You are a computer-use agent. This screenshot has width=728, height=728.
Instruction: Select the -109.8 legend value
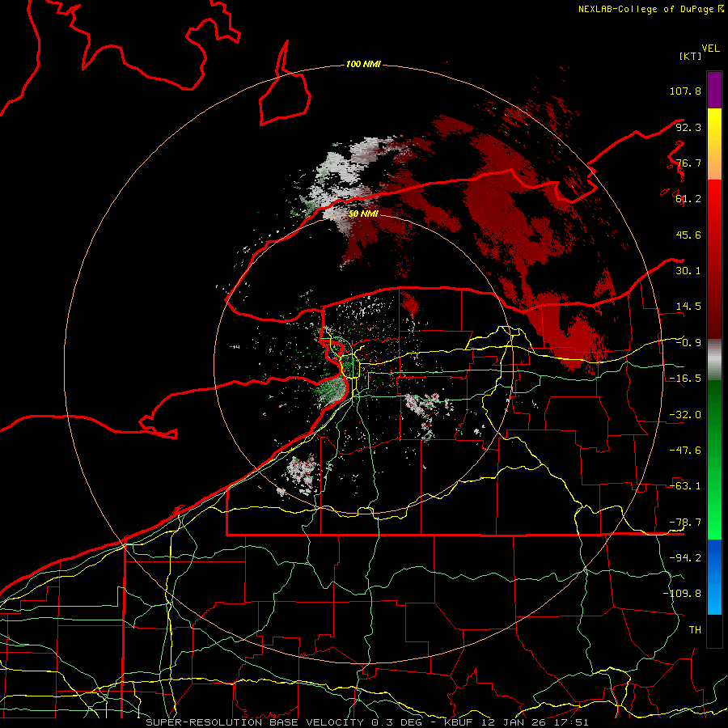[682, 594]
